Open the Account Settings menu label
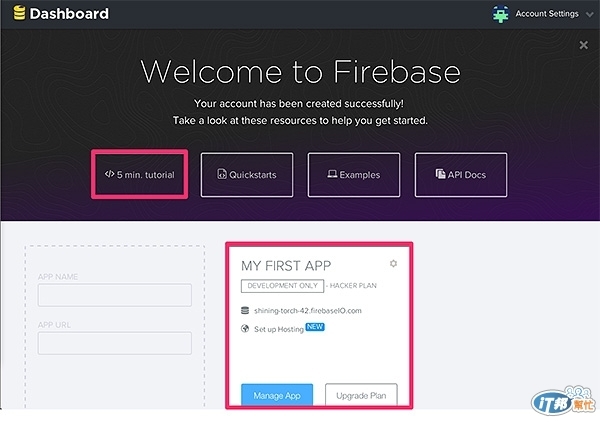Screen dimensions: 600x422 (x=547, y=14)
